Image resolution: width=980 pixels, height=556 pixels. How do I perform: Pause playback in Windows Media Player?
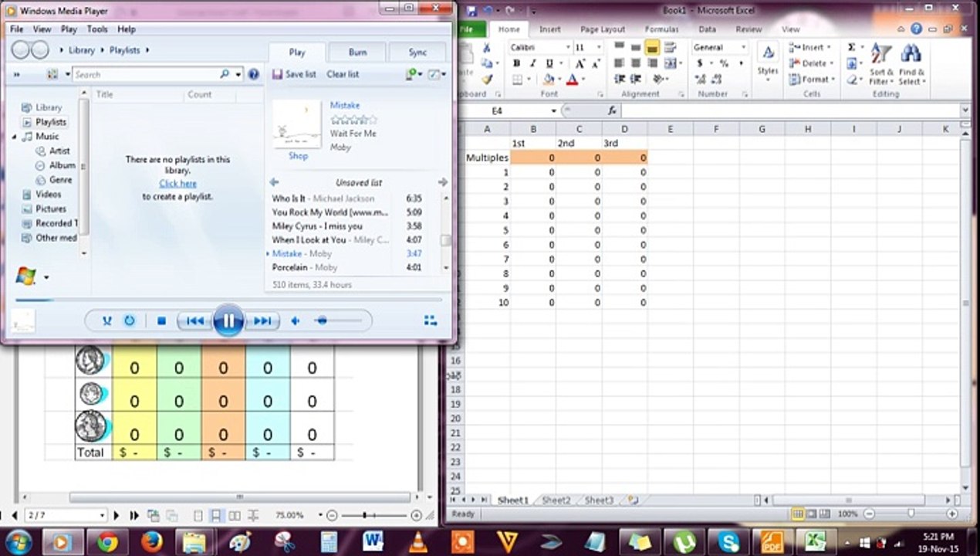coord(228,320)
